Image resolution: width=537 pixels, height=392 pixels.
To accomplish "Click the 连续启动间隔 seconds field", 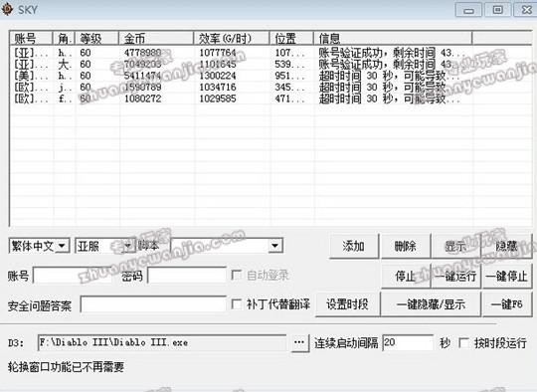I will (408, 342).
